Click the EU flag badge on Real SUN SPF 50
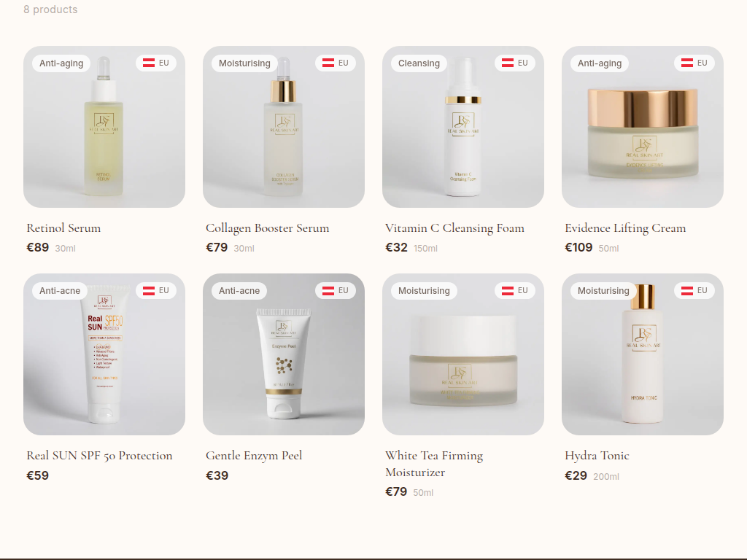Image resolution: width=747 pixels, height=560 pixels. (156, 290)
